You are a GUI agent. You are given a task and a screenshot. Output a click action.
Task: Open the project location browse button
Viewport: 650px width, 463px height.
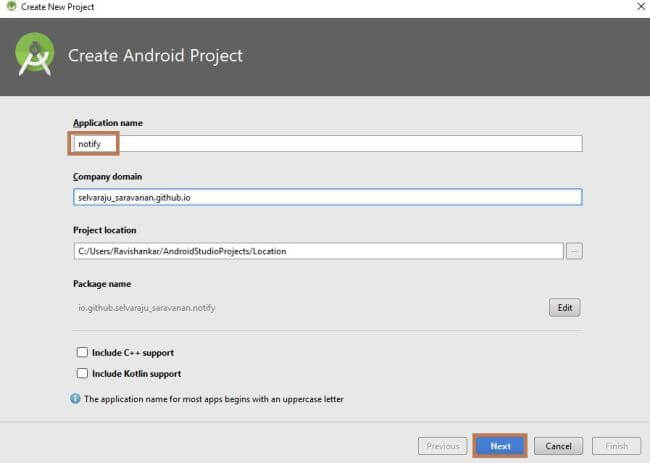574,251
